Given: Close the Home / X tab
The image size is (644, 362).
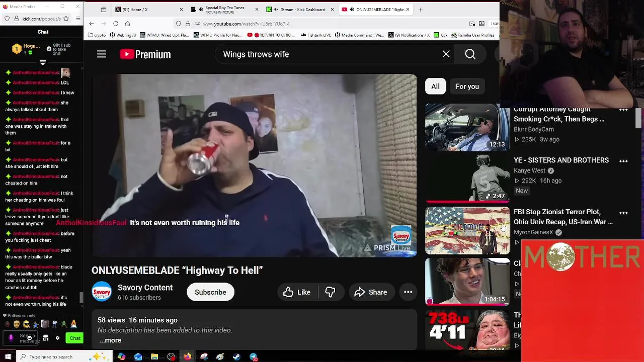Looking at the screenshot, I should (x=182, y=10).
